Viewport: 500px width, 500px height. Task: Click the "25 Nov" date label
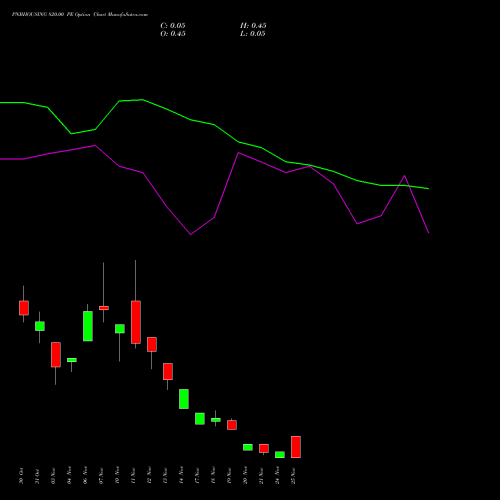coord(293,476)
